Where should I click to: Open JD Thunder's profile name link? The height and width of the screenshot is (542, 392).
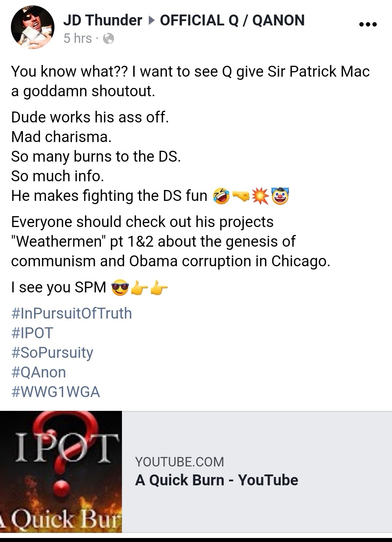point(103,20)
